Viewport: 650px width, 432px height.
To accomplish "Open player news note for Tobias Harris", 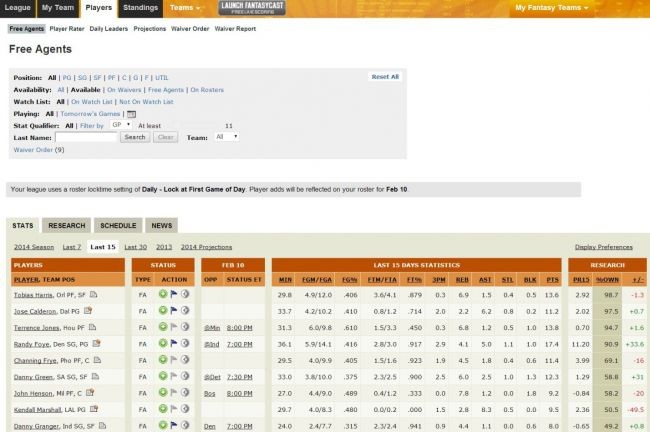I will tap(94, 294).
